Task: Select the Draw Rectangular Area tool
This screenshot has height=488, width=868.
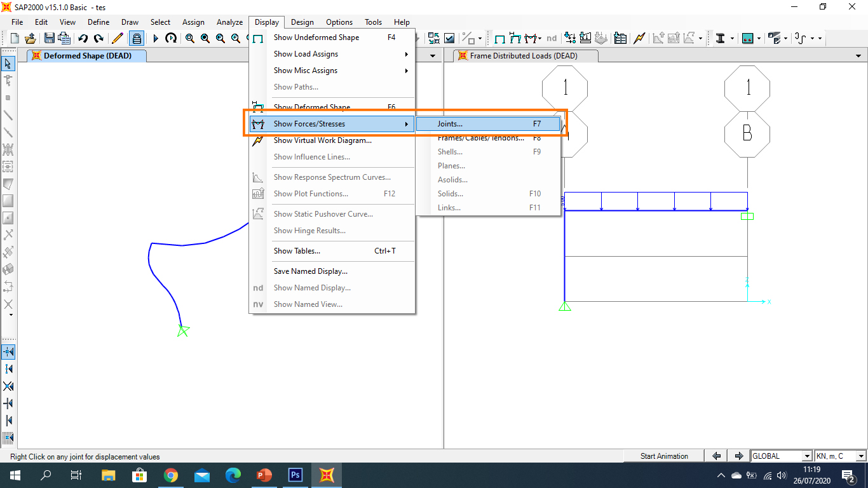Action: point(8,201)
